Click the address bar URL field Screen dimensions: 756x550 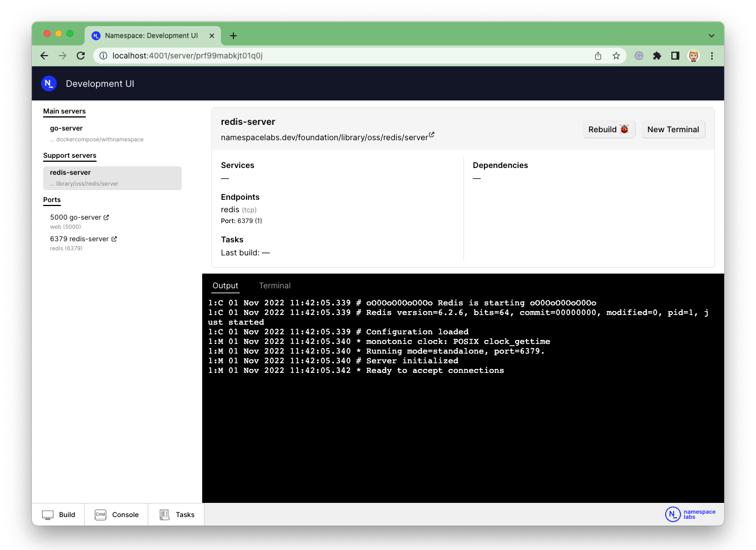(341, 56)
